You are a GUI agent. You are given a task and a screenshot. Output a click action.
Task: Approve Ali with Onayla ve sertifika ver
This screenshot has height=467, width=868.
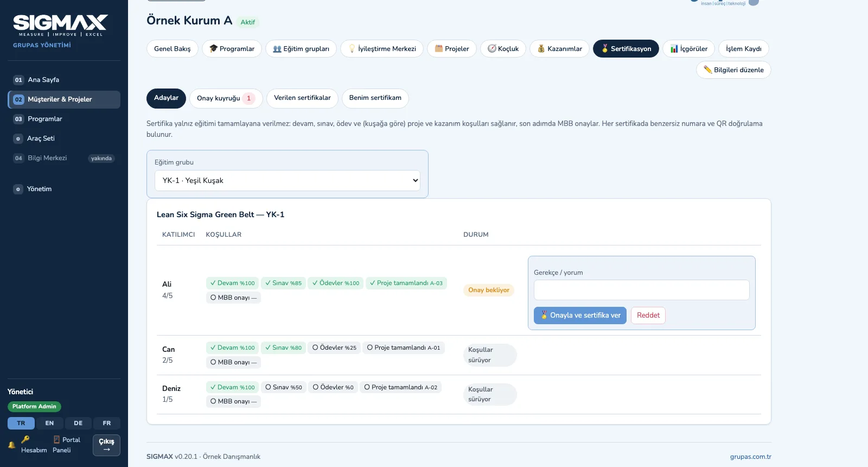pos(580,315)
